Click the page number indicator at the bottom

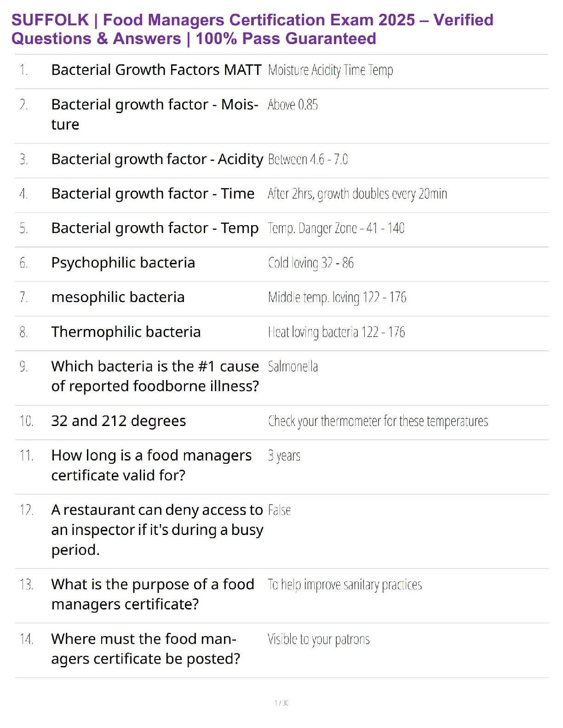coord(281,703)
